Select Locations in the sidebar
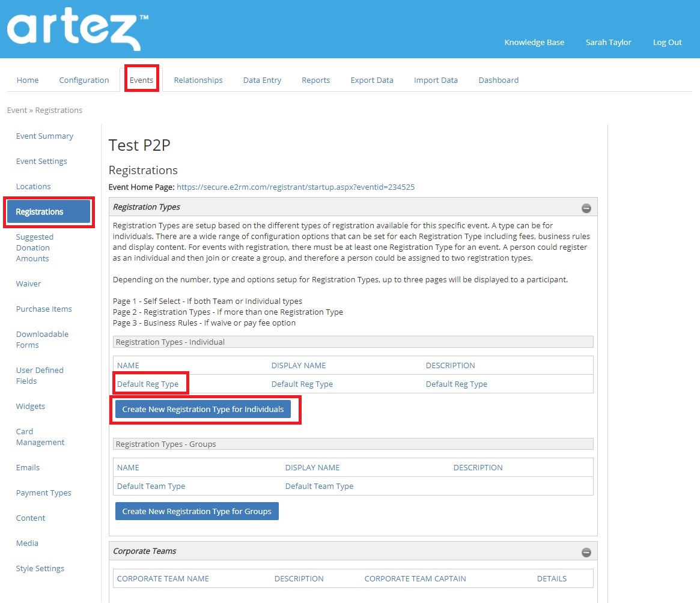The image size is (700, 603). pyautogui.click(x=34, y=187)
